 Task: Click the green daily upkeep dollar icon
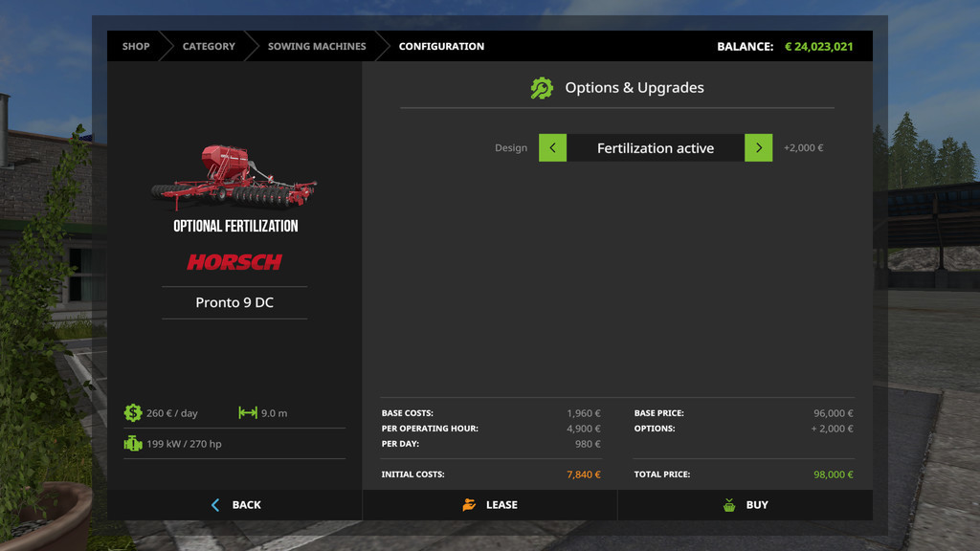click(x=133, y=413)
